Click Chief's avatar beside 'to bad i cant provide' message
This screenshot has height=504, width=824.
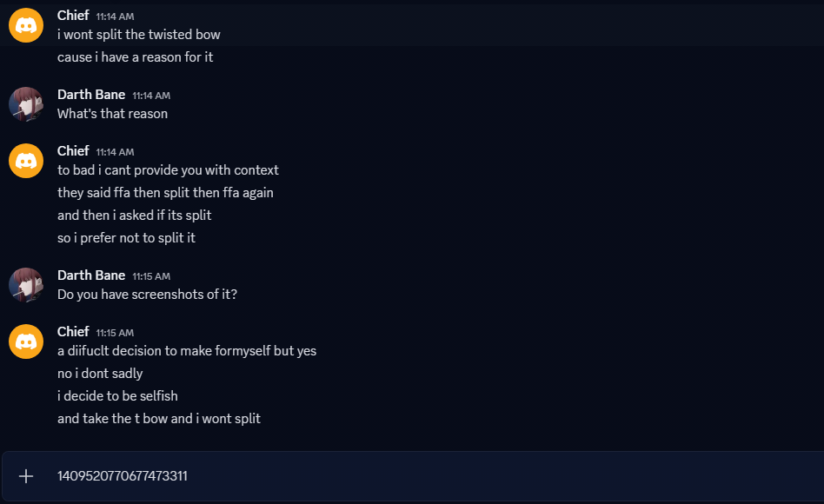[x=26, y=161]
